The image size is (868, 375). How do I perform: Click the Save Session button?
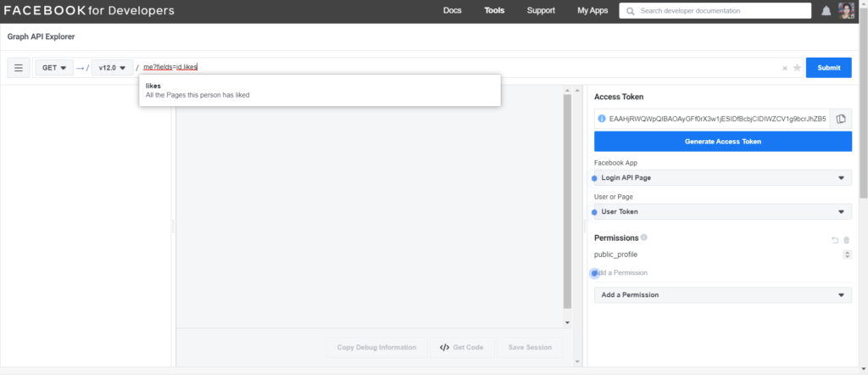(530, 347)
